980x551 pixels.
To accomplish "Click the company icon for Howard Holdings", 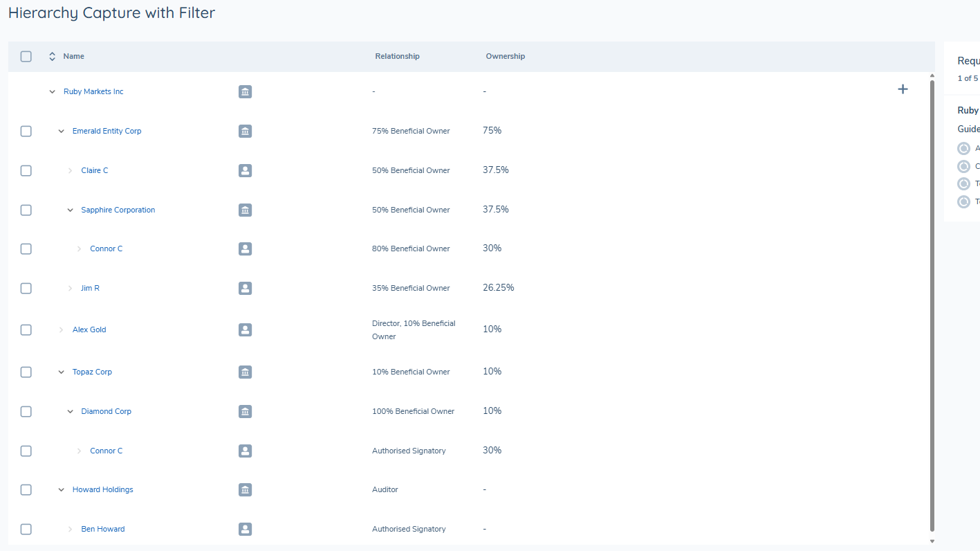I will [x=245, y=490].
